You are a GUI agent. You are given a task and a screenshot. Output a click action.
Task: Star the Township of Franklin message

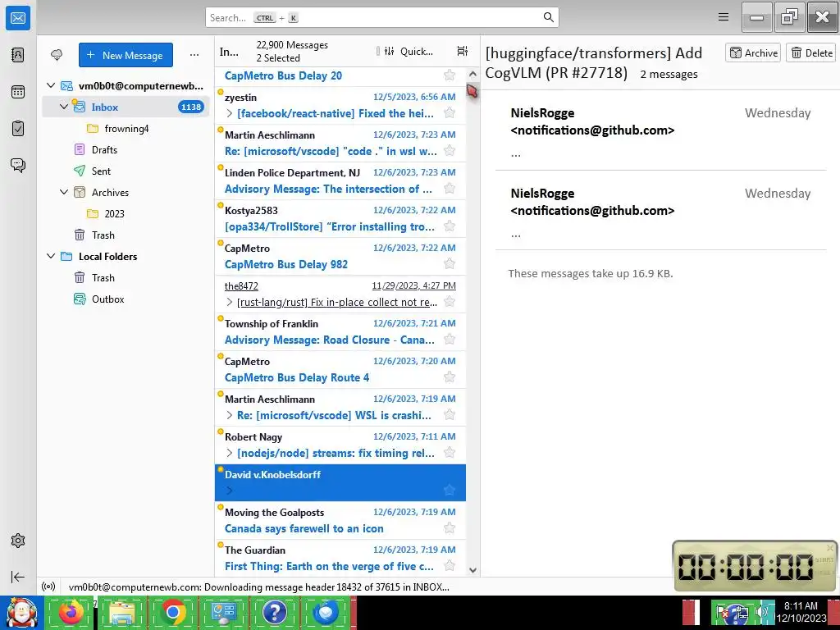[450, 339]
